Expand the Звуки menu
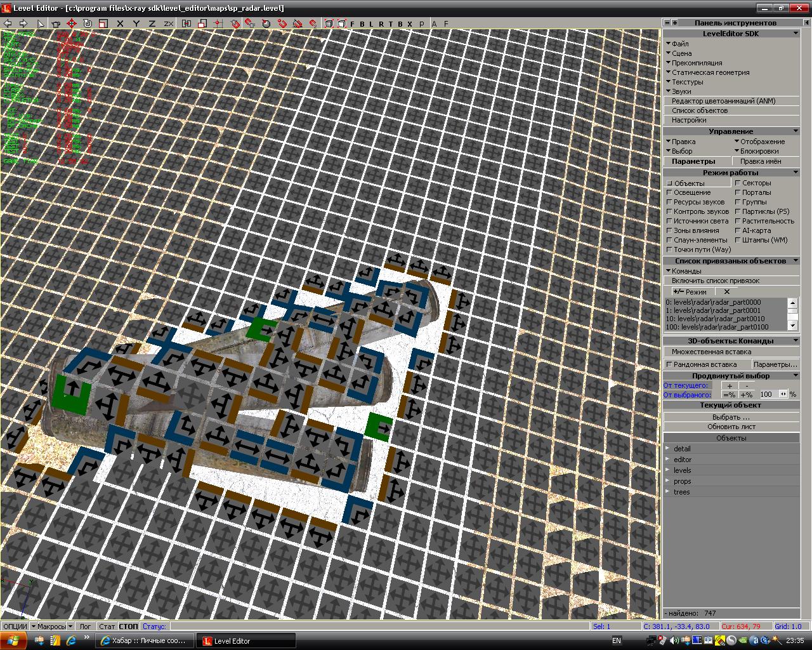The height and width of the screenshot is (650, 812). pos(679,91)
